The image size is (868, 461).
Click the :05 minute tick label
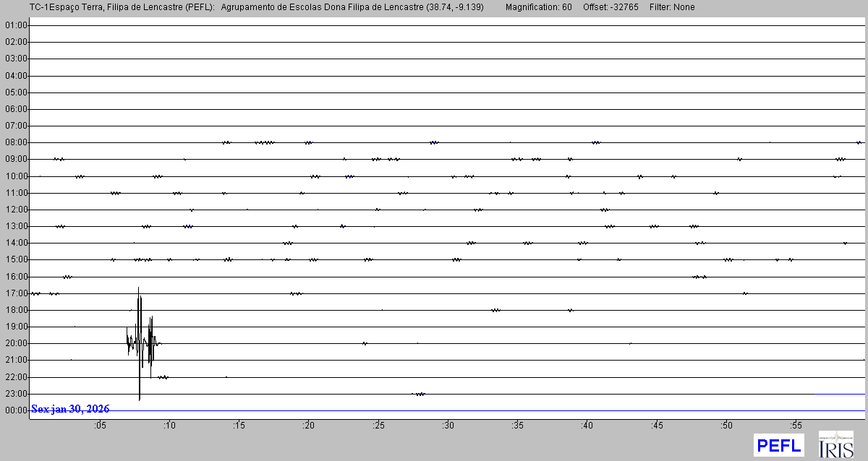(101, 426)
